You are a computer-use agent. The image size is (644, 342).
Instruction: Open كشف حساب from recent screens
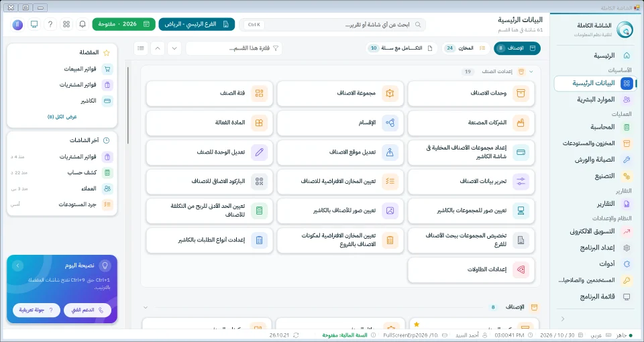pos(62,173)
